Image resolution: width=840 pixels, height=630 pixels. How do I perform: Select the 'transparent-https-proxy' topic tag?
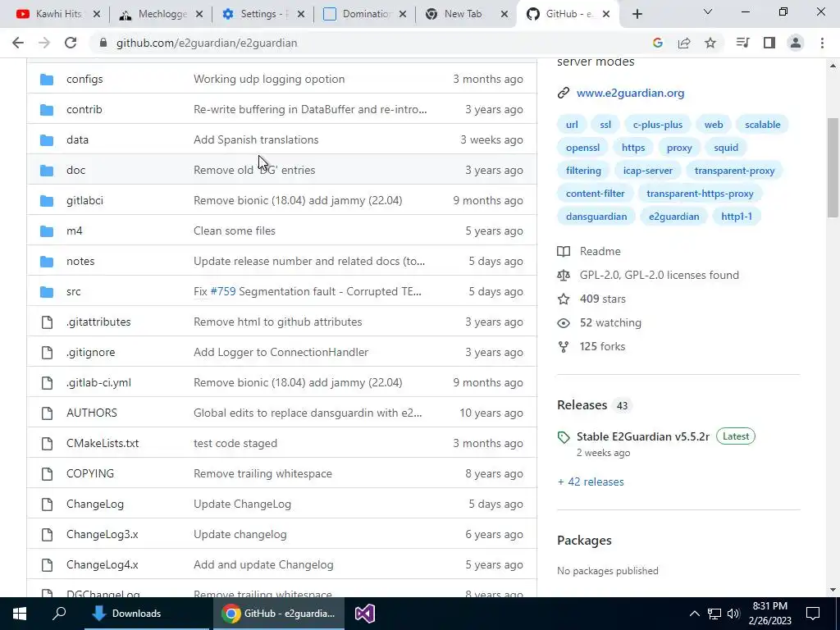(700, 194)
